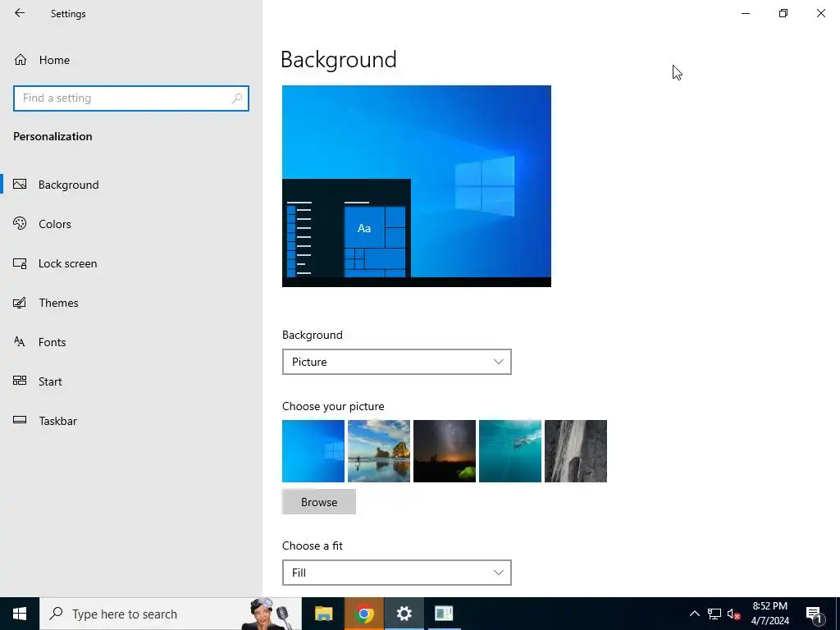
Task: Choose the underwater swimmer wallpaper thumbnail
Action: 510,451
